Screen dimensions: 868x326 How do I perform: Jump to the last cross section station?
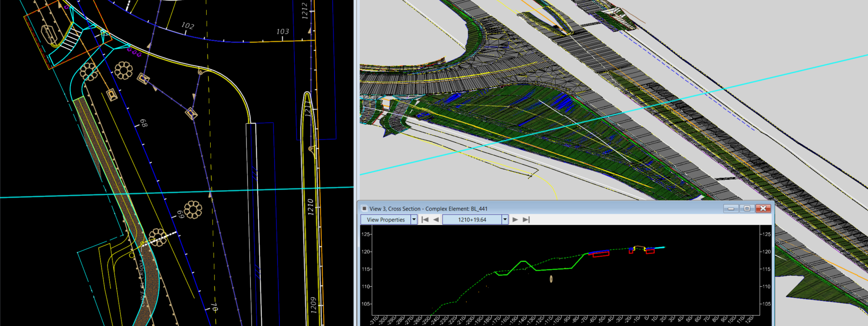(x=526, y=220)
